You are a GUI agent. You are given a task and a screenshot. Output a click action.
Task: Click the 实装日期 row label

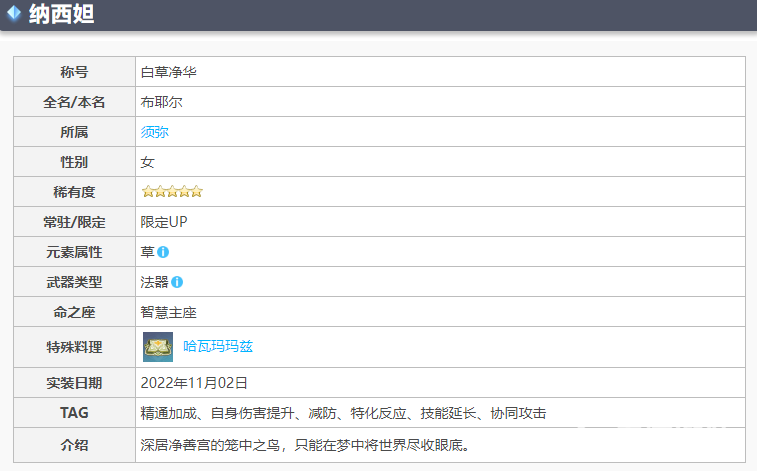coord(74,383)
